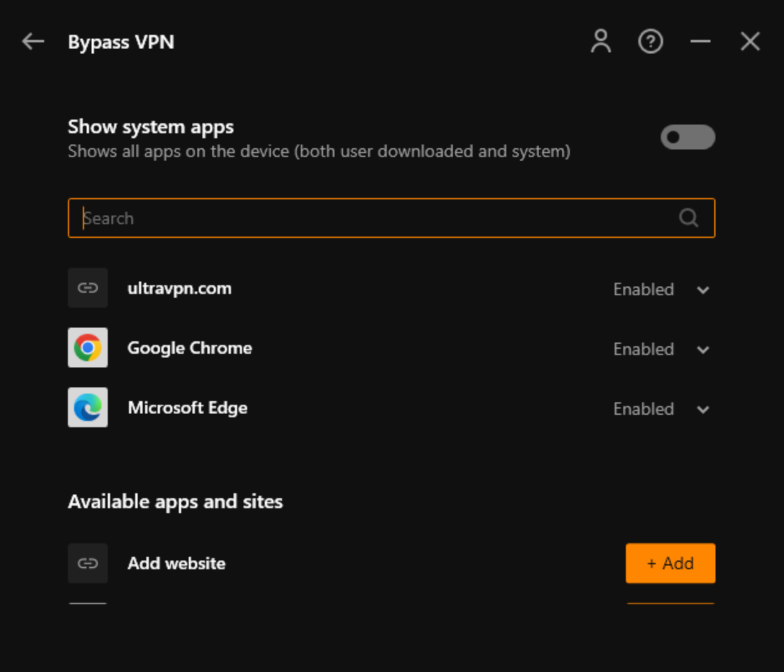This screenshot has height=672, width=784.
Task: Click the link icon beside ultravpn.com
Action: point(88,288)
